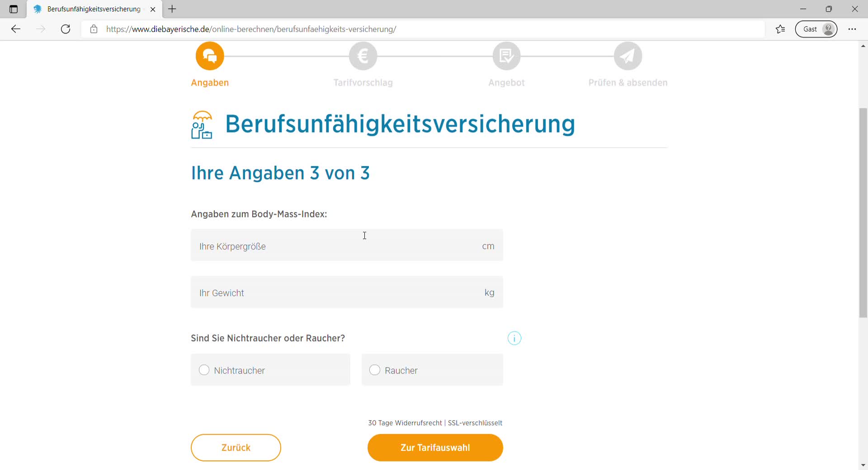
Task: Click the orange Angaben step icon
Action: (210, 56)
